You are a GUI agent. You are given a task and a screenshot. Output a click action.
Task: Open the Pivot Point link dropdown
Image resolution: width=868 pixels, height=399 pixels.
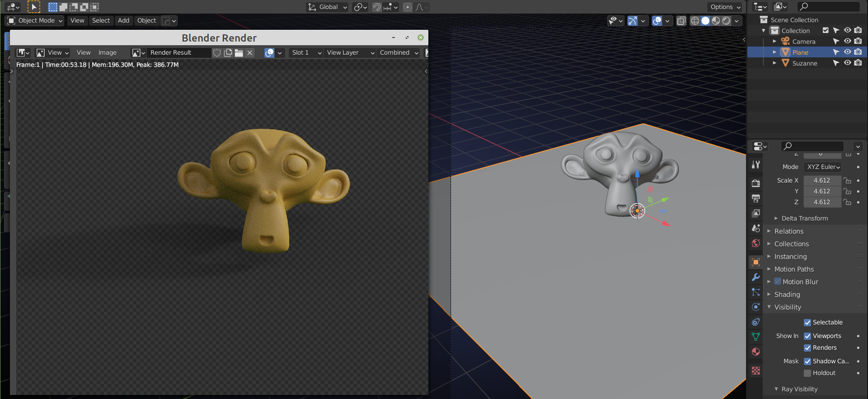pos(360,7)
